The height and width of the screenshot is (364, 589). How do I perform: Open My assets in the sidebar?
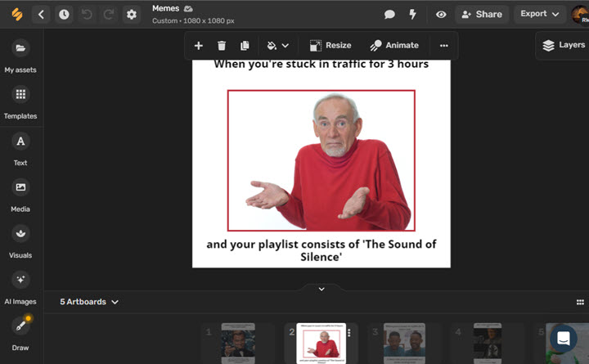(20, 56)
